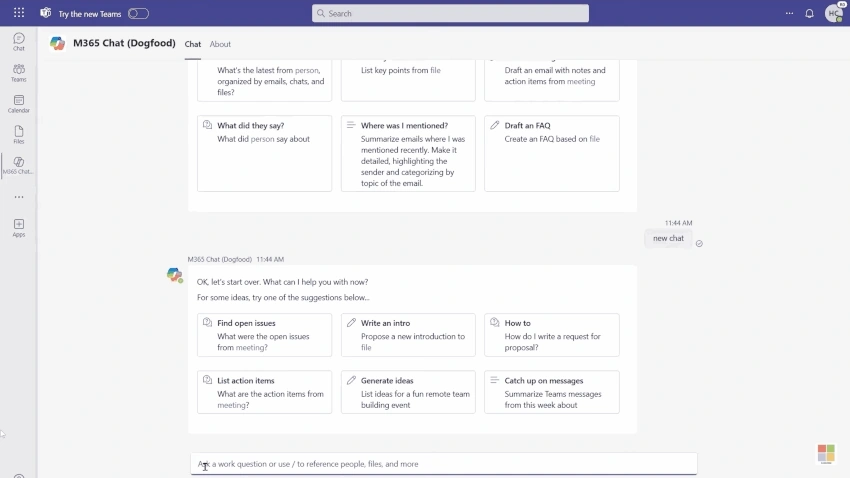The width and height of the screenshot is (850, 478).
Task: Toggle the Try the new Teams switch
Action: click(138, 14)
